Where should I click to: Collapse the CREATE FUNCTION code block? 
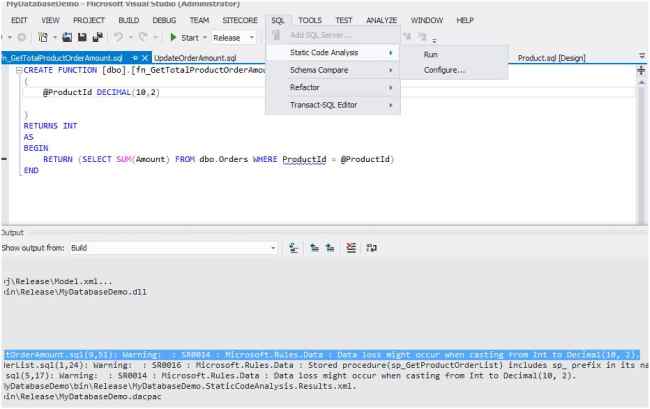[19, 70]
